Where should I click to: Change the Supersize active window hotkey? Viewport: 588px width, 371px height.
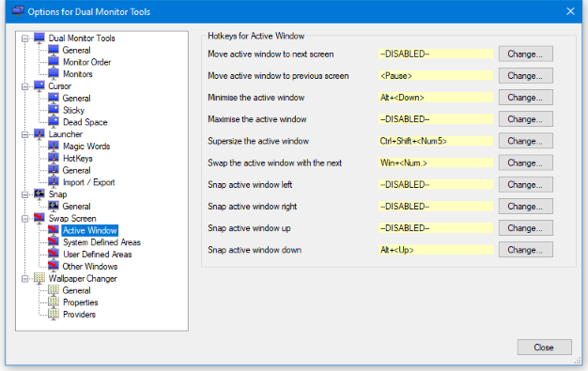525,141
